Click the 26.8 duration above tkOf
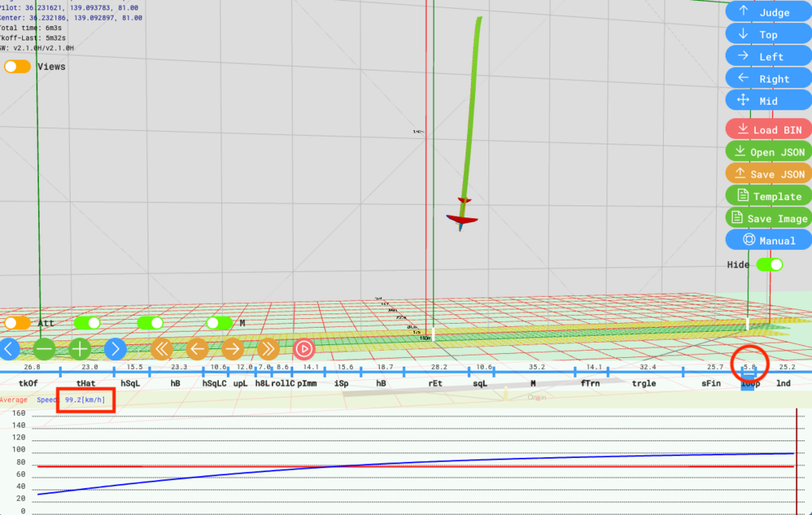812x515 pixels. tap(32, 367)
